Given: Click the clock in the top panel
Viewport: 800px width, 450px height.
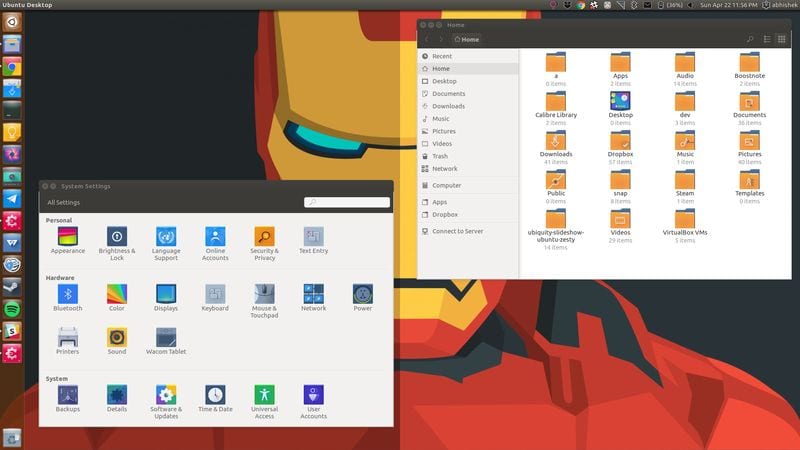Looking at the screenshot, I should [729, 5].
